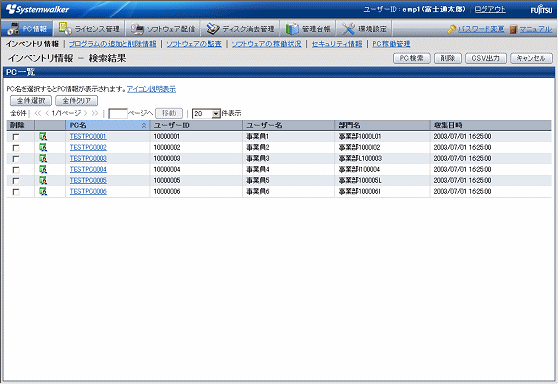Click the manual book icon

[x=513, y=29]
